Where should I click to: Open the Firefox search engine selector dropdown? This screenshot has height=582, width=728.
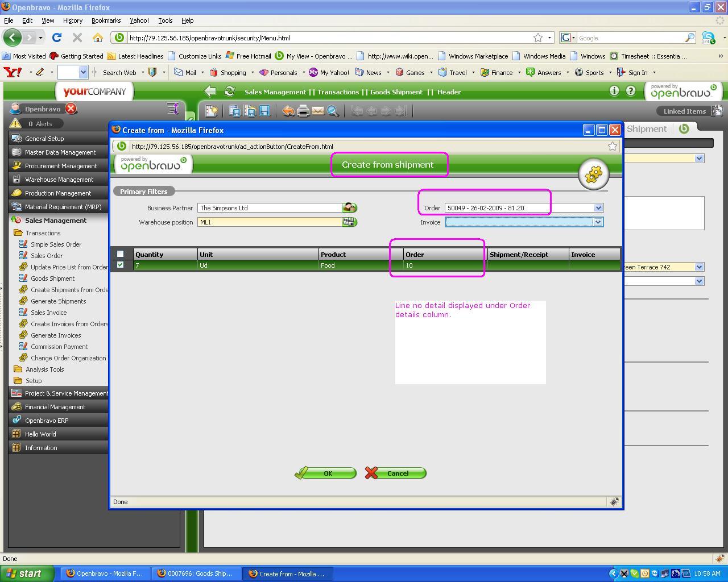(568, 38)
